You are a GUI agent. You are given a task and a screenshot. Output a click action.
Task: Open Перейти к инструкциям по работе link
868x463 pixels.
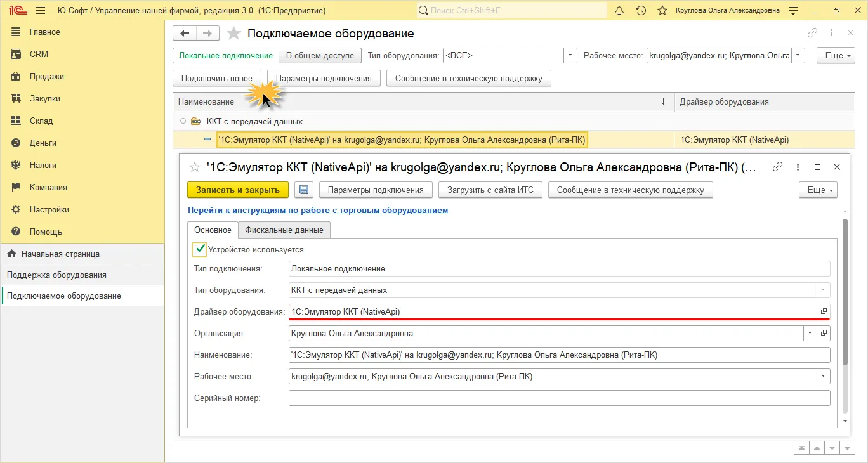pyautogui.click(x=318, y=210)
